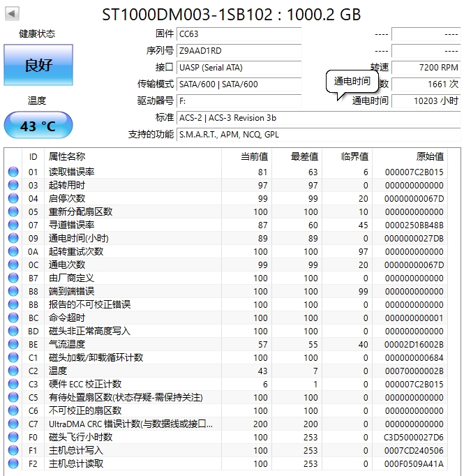The height and width of the screenshot is (476, 464).
Task: Click the 通电时间 tooltip bubble
Action: click(352, 82)
